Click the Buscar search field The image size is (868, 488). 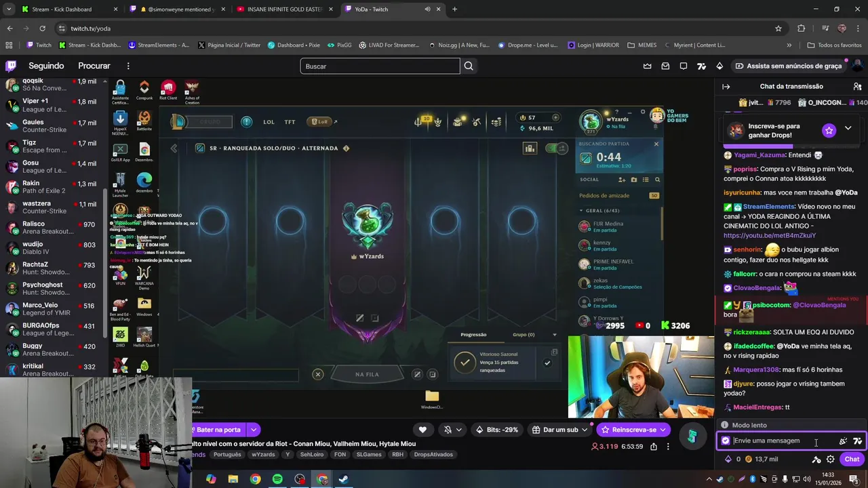380,66
